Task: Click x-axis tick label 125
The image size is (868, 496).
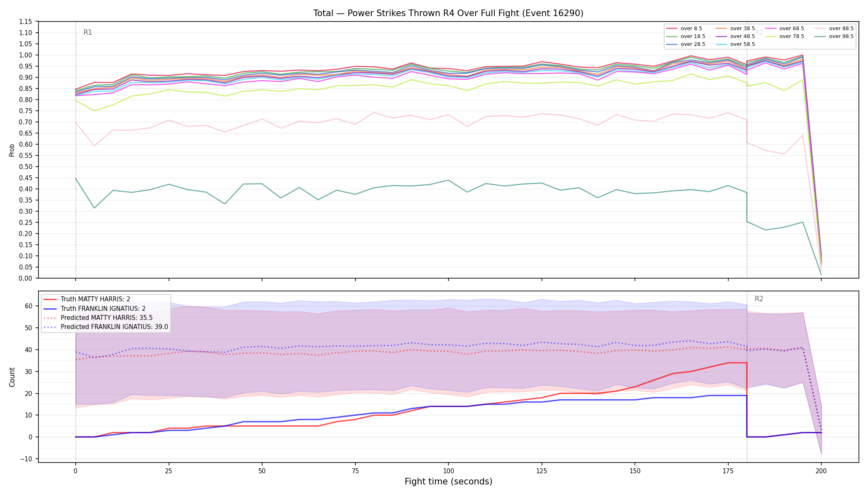Action: click(x=541, y=471)
